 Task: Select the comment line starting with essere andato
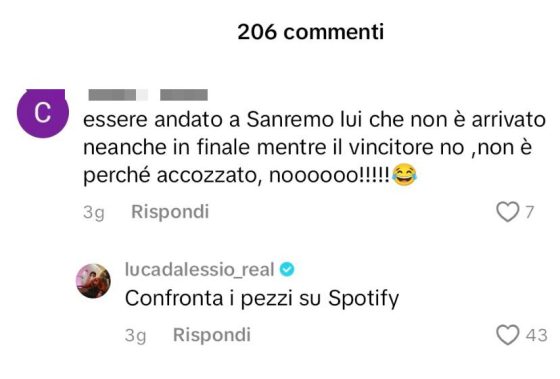pyautogui.click(x=314, y=120)
